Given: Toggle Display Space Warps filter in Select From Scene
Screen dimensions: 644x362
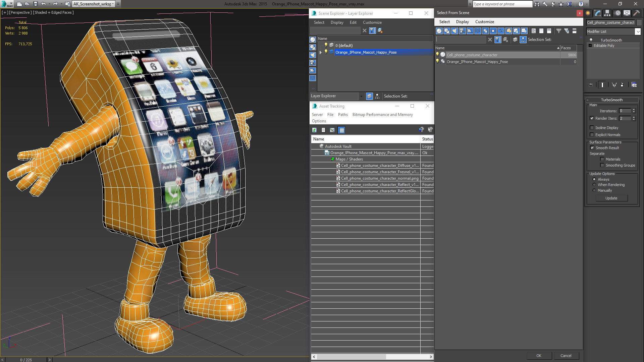Looking at the screenshot, I should (478, 31).
